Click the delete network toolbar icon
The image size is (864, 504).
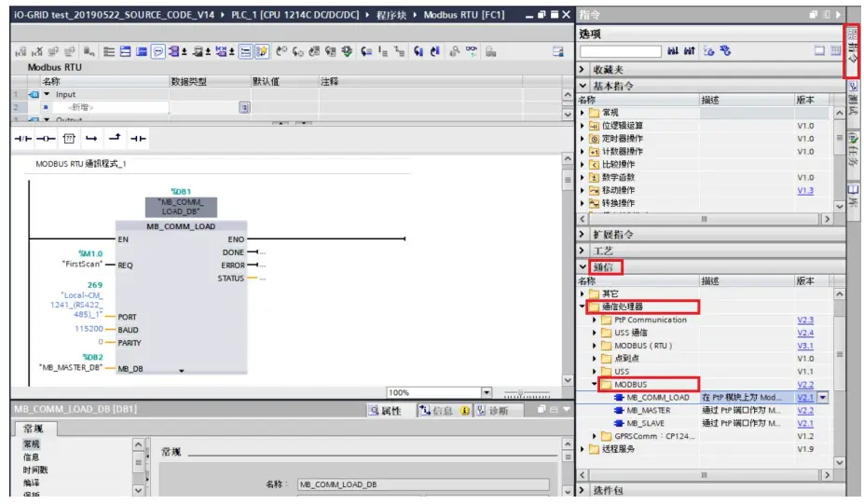pyautogui.click(x=37, y=52)
